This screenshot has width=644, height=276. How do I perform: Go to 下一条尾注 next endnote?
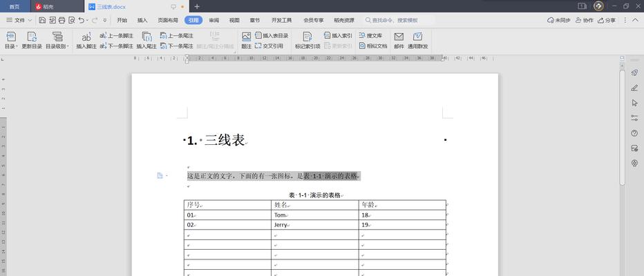177,46
